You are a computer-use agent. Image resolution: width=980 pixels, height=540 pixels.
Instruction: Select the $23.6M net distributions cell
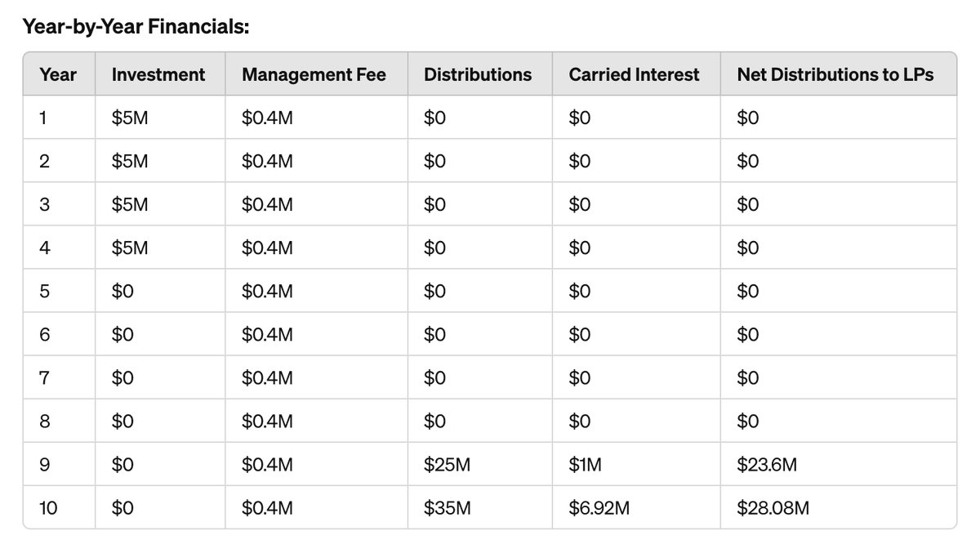[x=767, y=465]
